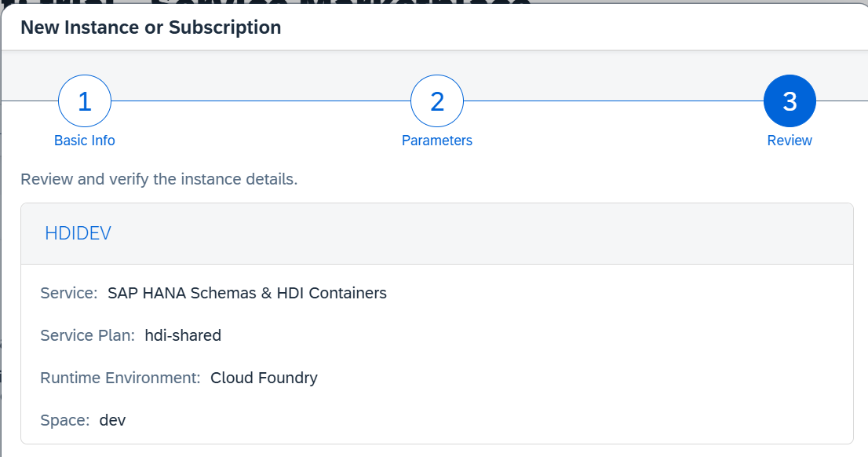Open the Parameters step label
The image size is (868, 457).
437,141
